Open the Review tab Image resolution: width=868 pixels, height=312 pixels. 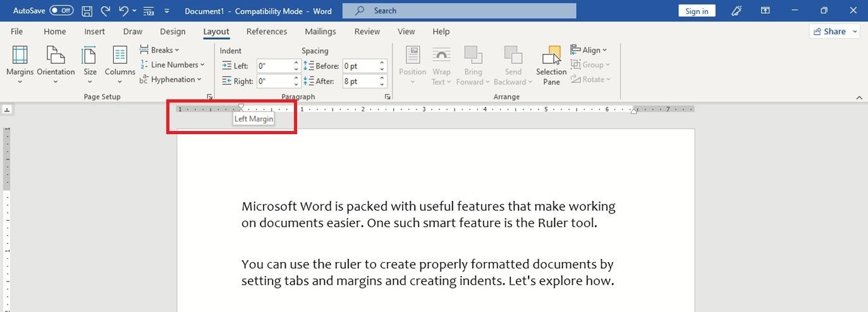367,32
